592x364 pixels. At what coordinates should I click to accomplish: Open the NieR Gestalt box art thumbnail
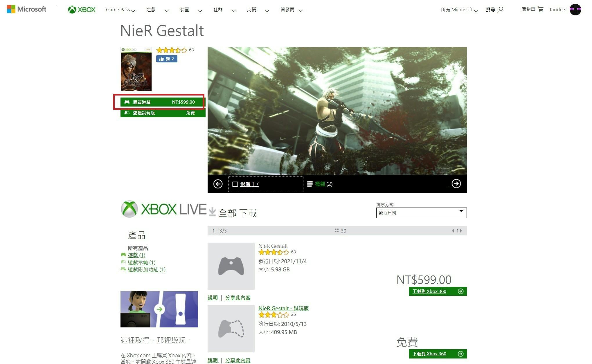click(136, 69)
